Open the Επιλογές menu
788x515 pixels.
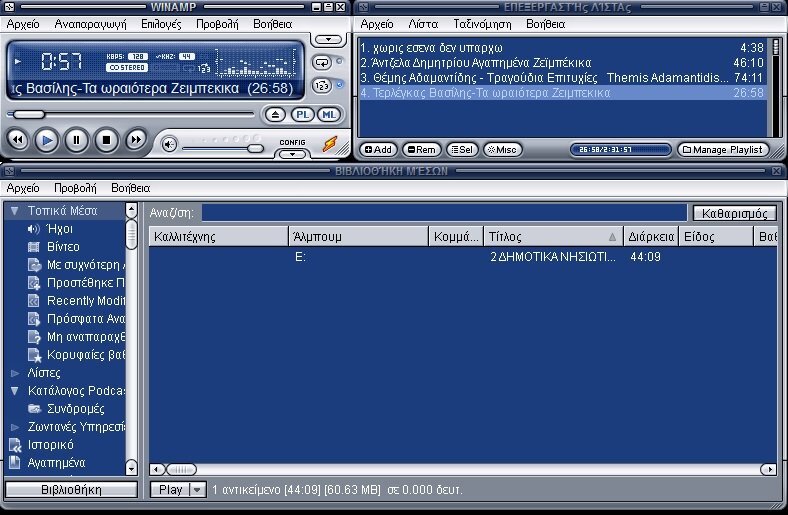click(161, 24)
